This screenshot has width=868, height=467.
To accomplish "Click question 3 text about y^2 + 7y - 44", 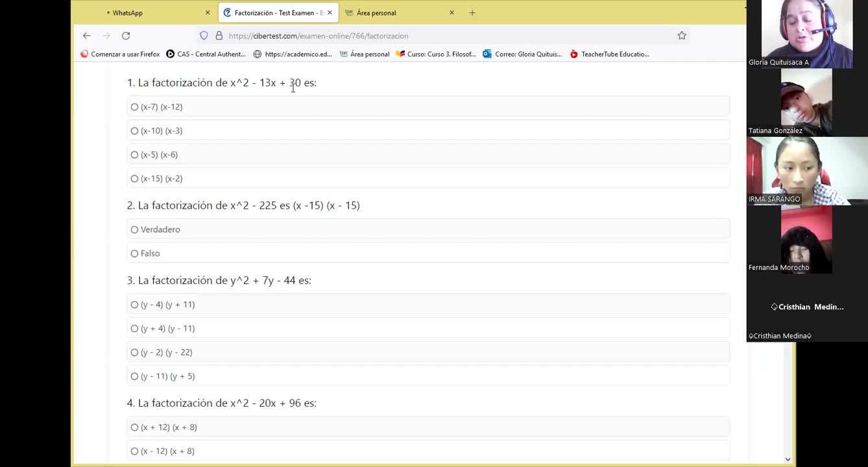I will [219, 280].
